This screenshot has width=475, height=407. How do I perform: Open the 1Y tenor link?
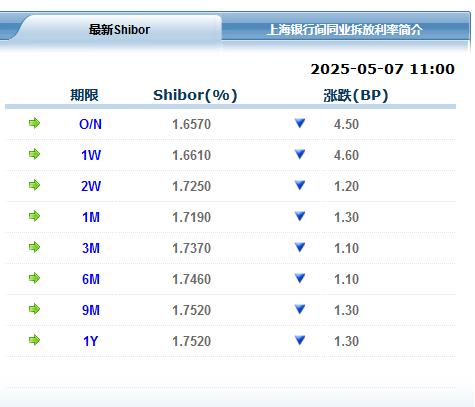[91, 341]
